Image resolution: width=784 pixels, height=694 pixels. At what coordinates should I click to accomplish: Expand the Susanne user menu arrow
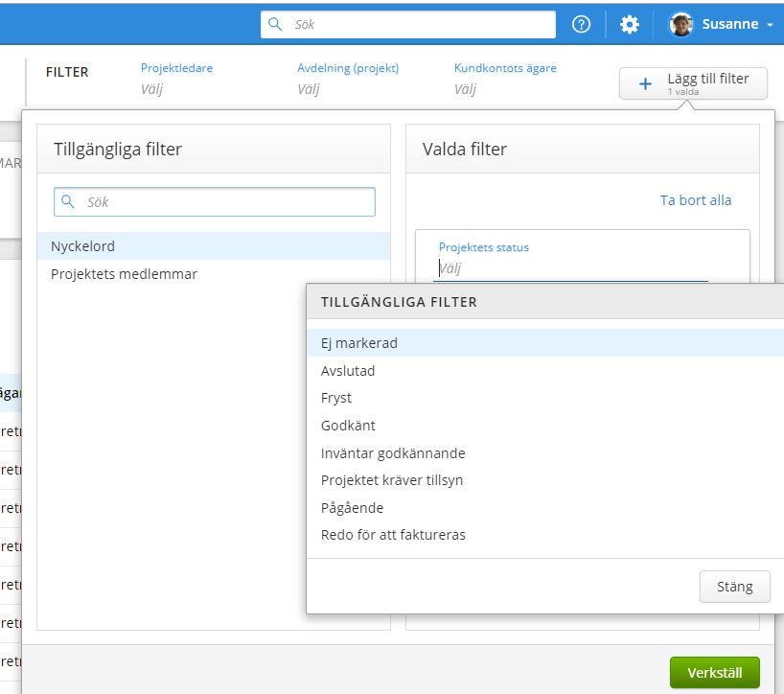[x=770, y=25]
